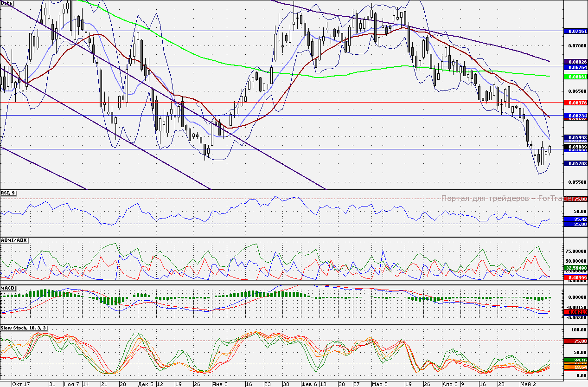Click the 'Data' label of the main price chart
This screenshot has width=588, height=387.
(7, 3)
